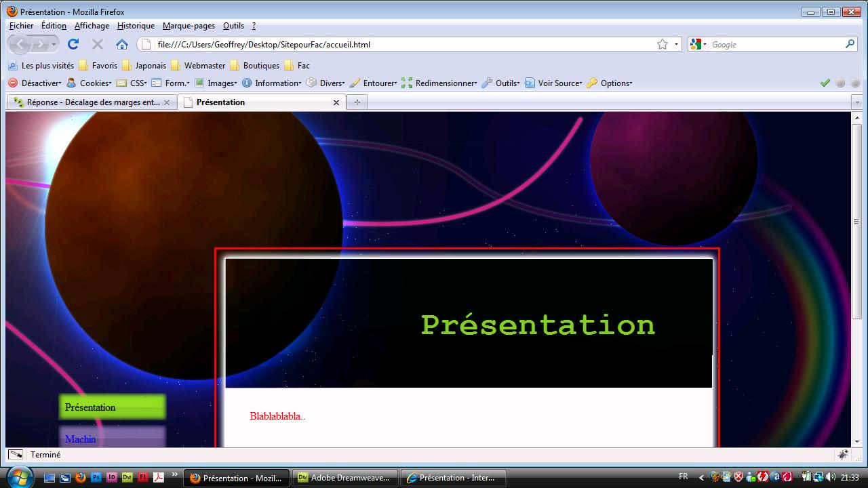Open the Japonais bookmarks folder
The image size is (868, 488).
click(x=144, y=66)
